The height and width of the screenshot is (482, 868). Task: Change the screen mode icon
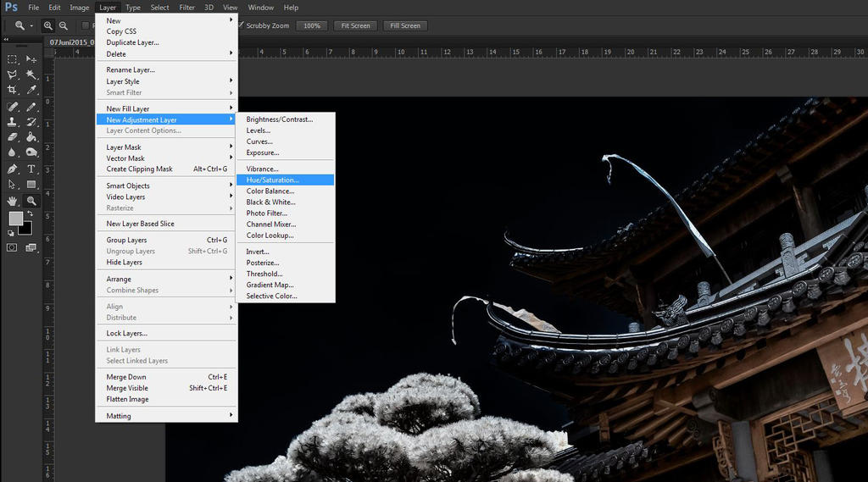[31, 247]
